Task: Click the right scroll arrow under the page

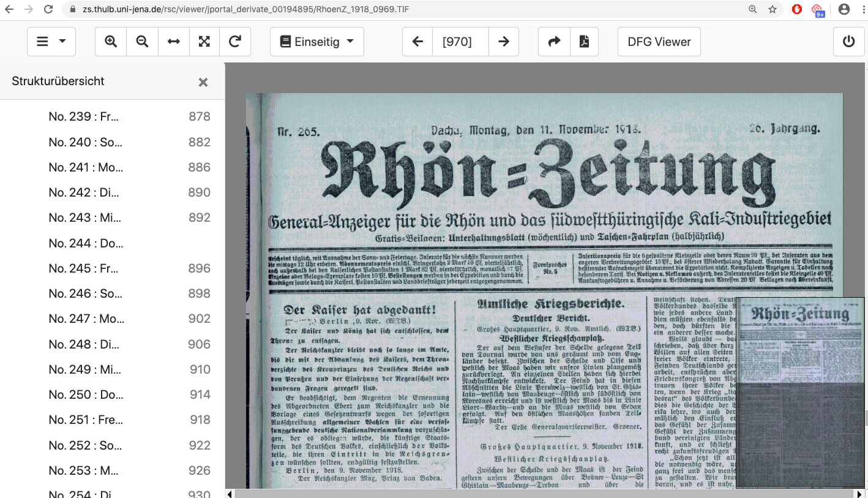Action: (x=859, y=494)
